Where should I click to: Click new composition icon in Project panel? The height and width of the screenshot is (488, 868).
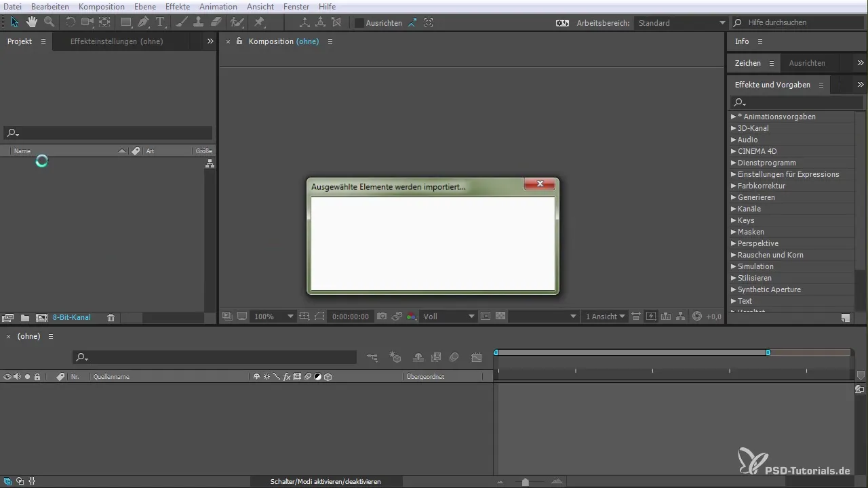tap(41, 317)
